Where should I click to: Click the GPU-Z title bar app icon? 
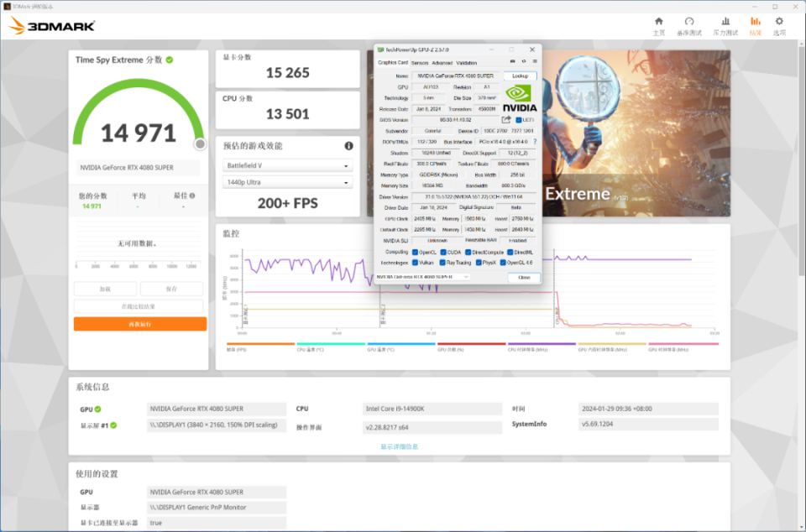(380, 50)
